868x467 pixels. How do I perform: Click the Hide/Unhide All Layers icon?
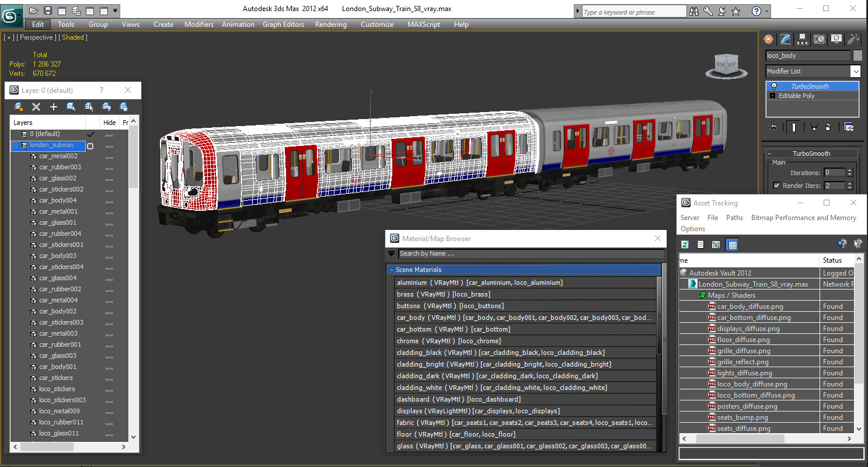[106, 107]
